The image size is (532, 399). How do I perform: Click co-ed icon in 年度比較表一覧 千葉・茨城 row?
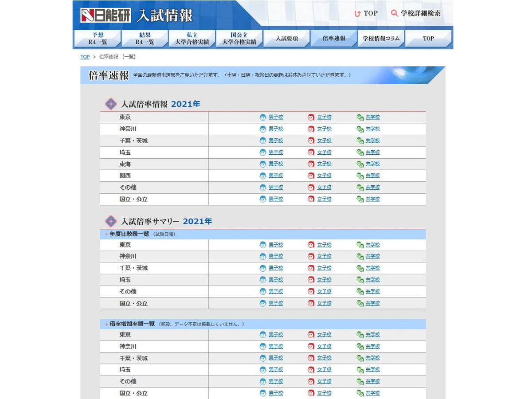(360, 268)
